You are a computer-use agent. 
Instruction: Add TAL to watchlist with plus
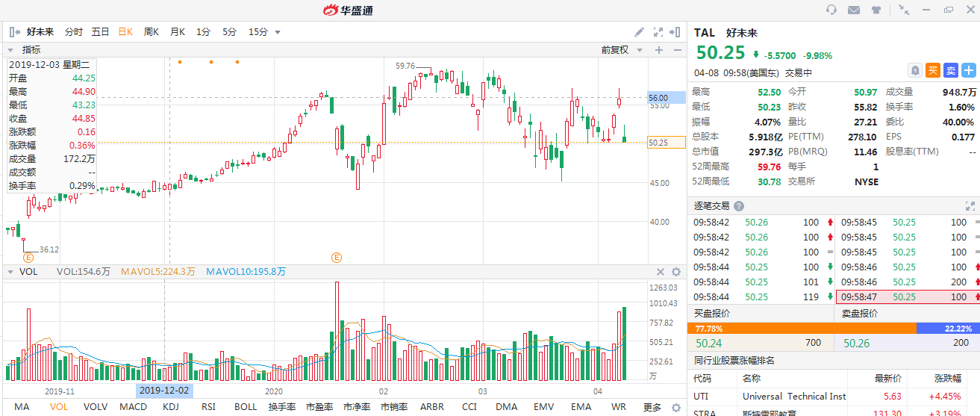click(x=969, y=70)
